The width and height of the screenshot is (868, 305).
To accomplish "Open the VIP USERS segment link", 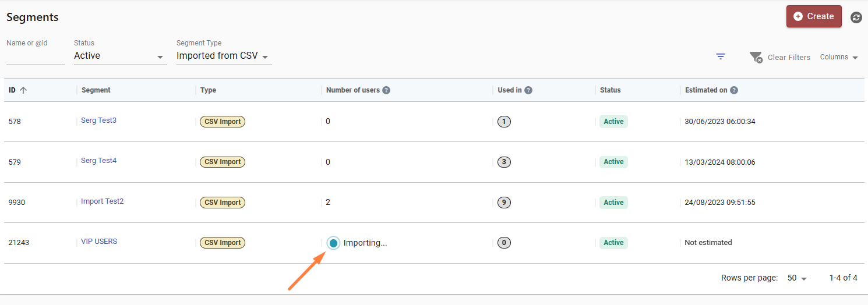I will 99,242.
